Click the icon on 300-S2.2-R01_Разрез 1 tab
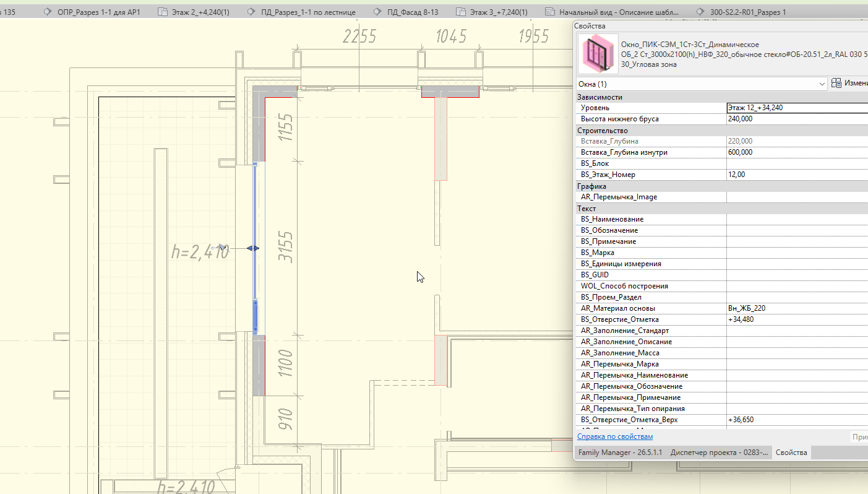This screenshot has height=494, width=868. tap(700, 12)
